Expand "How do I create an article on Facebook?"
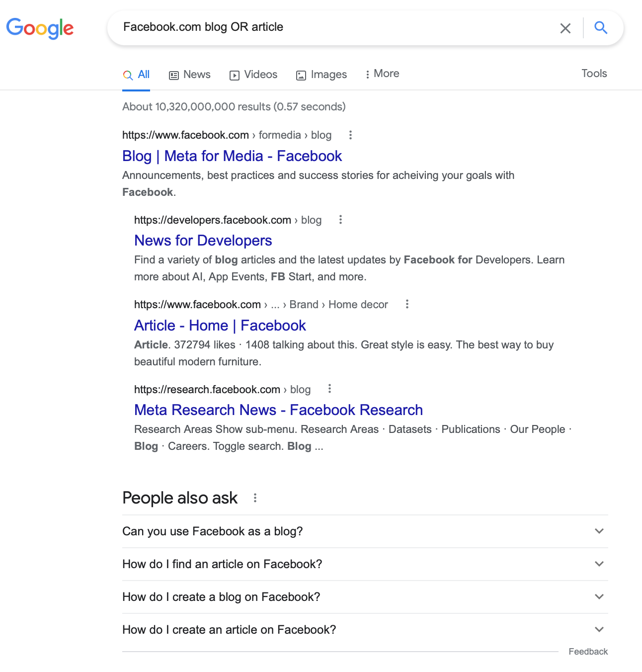Screen dimensions: 642x672 599,630
